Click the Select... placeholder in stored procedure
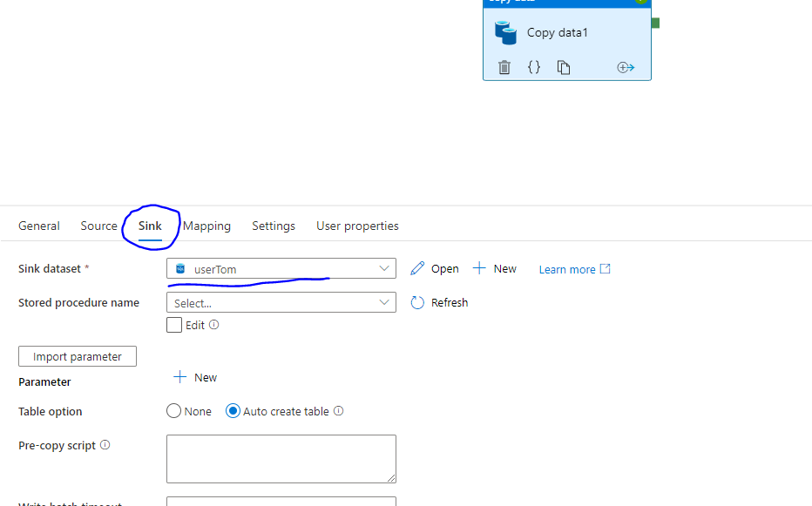 pos(193,303)
